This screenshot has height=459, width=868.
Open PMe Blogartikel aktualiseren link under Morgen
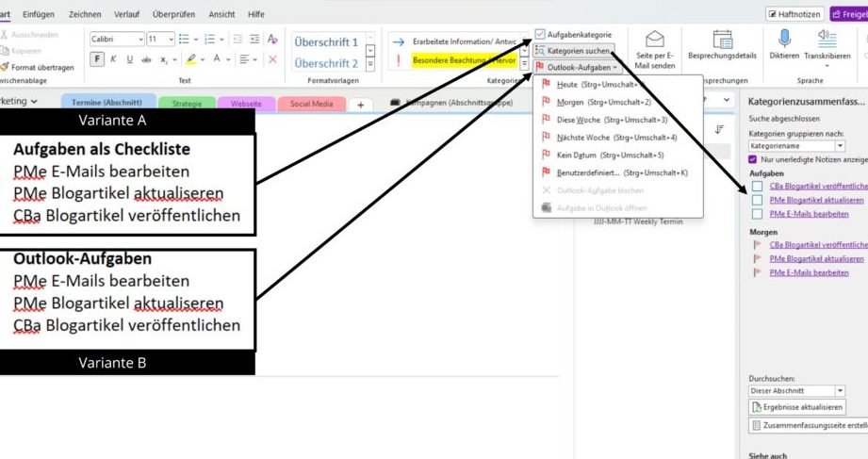[816, 258]
